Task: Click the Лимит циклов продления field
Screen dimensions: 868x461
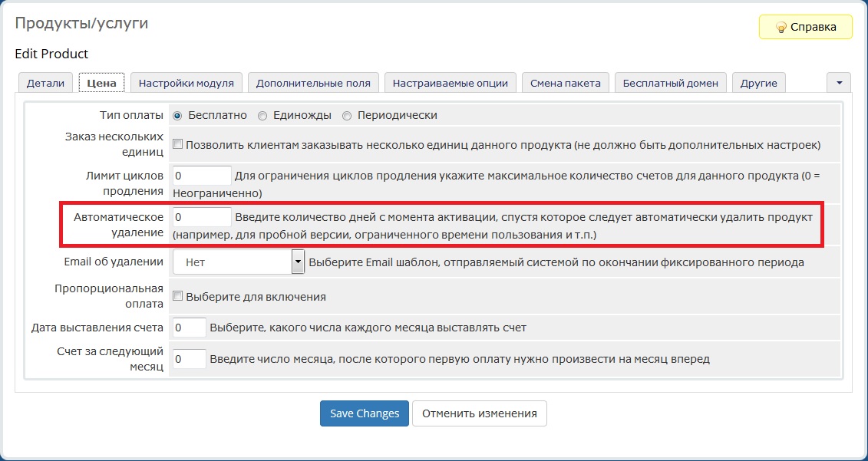Action: [x=202, y=176]
